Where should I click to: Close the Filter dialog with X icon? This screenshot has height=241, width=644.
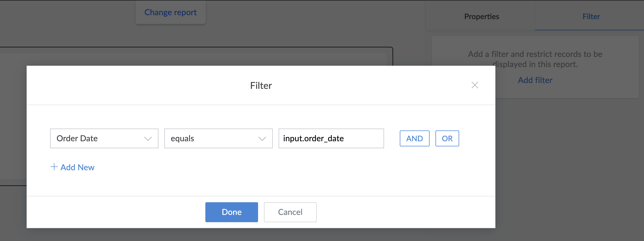(475, 85)
